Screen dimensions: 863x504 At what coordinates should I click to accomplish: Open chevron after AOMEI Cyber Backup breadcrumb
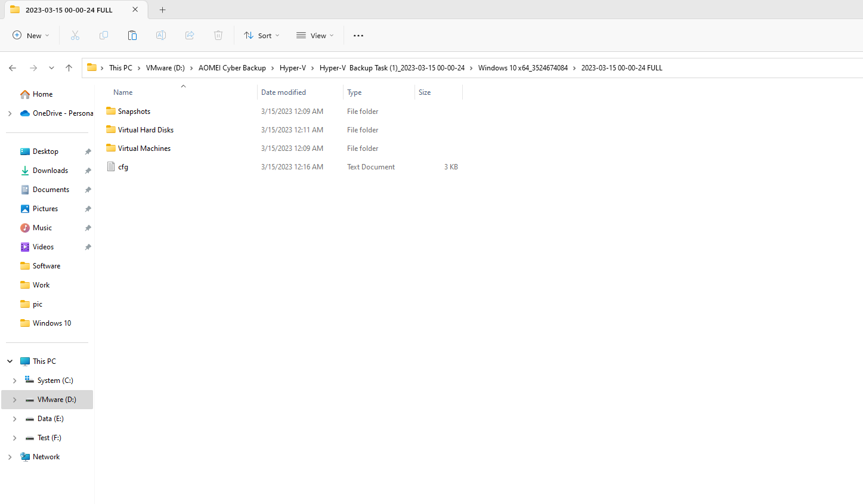[273, 68]
